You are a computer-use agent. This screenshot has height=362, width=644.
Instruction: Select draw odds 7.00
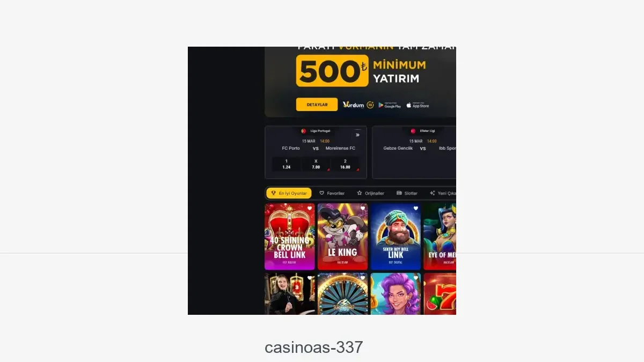(x=316, y=164)
